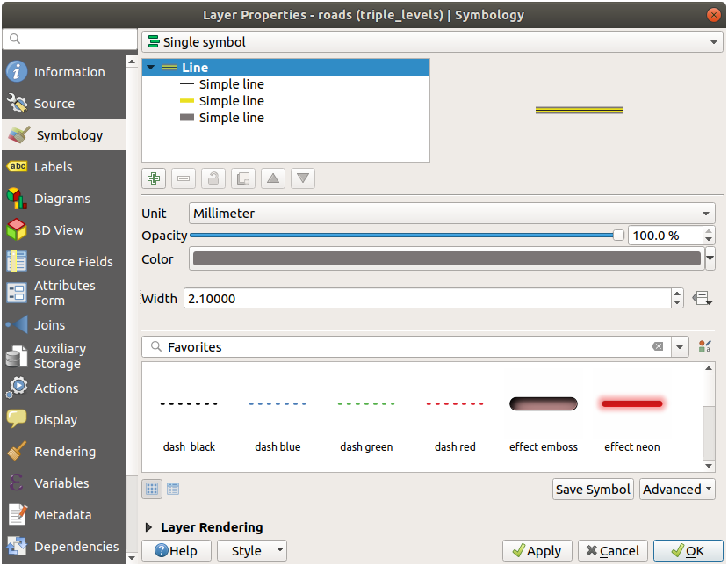Switch to icon view for symbols
The image size is (728, 566).
pyautogui.click(x=152, y=489)
